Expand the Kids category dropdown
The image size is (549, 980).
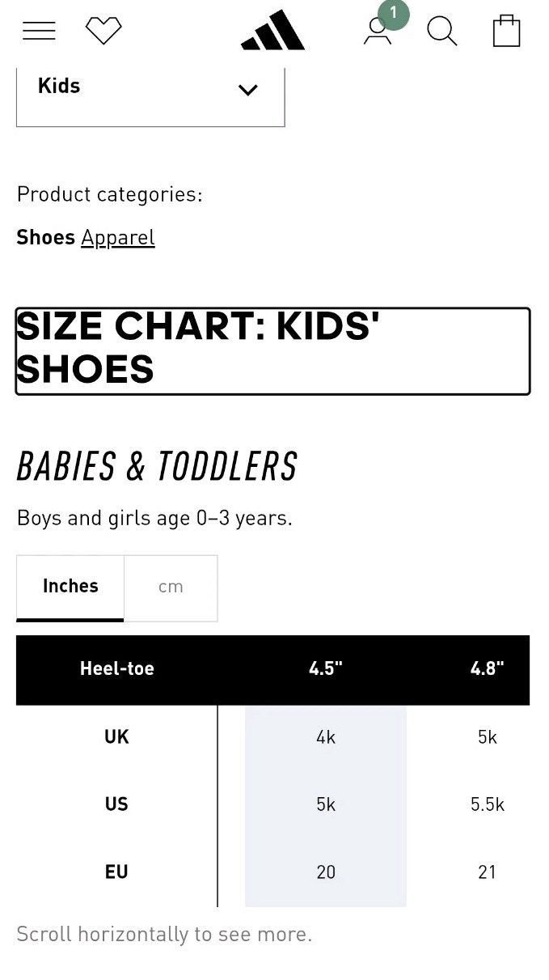click(150, 89)
